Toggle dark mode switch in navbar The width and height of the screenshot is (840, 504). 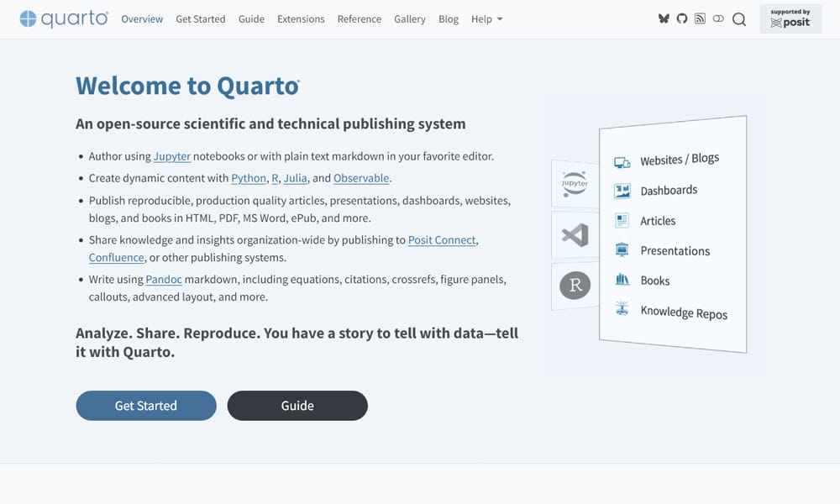coord(718,18)
